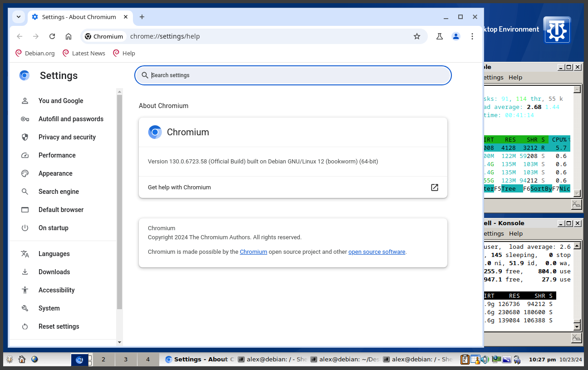
Task: Open Privacy and security settings
Action: (67, 137)
